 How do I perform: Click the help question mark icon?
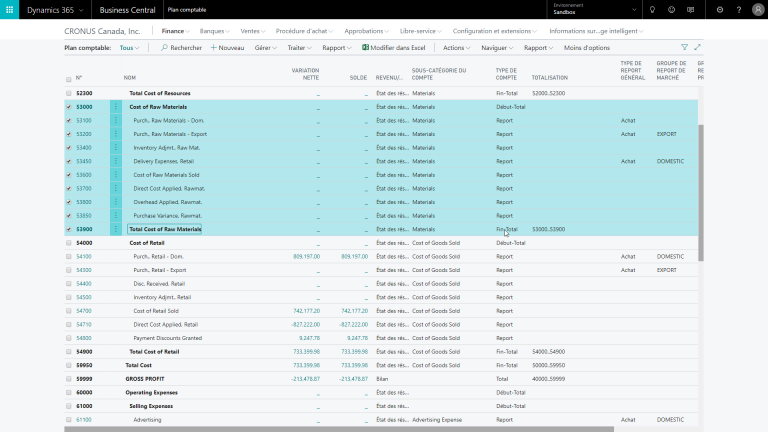pyautogui.click(x=738, y=9)
